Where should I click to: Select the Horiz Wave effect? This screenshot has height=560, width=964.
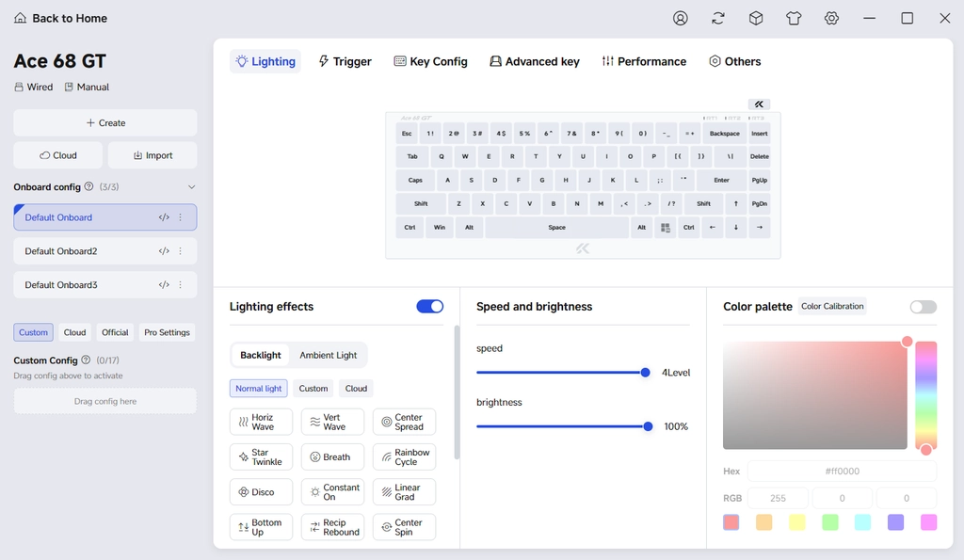point(262,422)
